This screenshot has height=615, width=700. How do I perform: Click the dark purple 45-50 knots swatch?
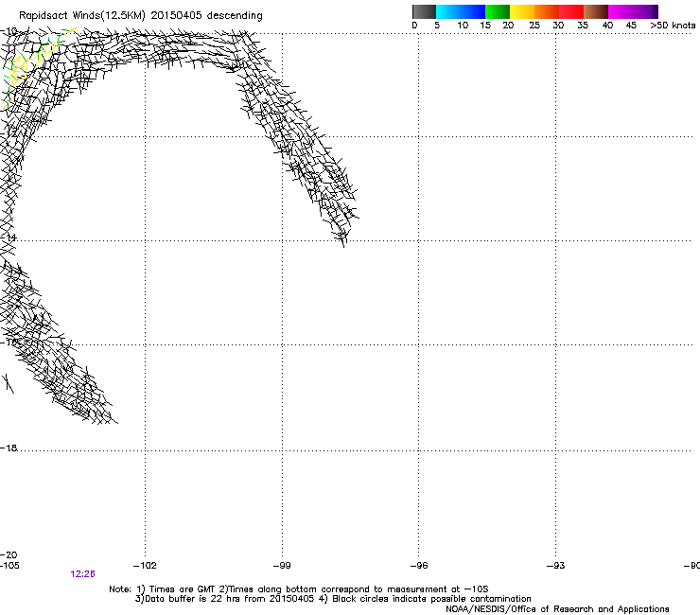point(645,11)
